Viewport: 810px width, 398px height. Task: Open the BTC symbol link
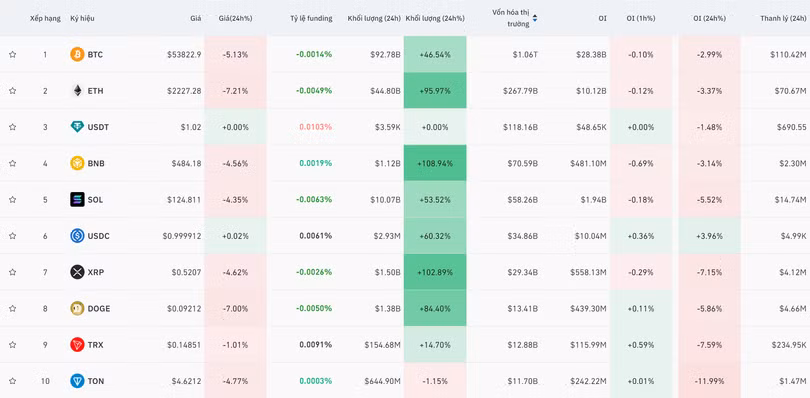point(95,54)
